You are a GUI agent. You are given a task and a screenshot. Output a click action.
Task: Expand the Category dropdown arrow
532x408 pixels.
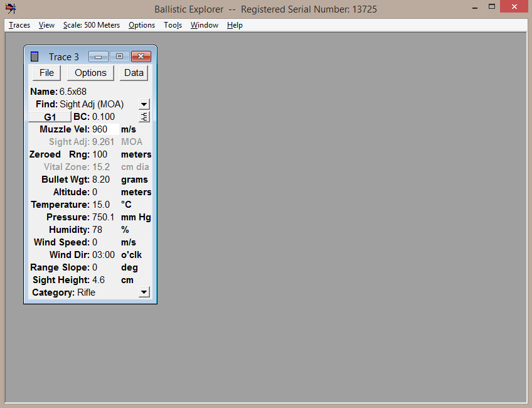(x=144, y=292)
